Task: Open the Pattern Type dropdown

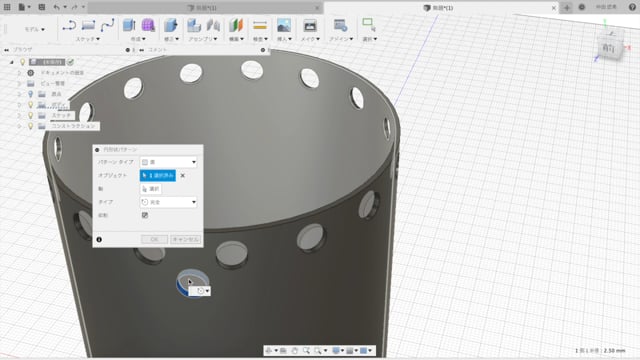Action: point(168,162)
